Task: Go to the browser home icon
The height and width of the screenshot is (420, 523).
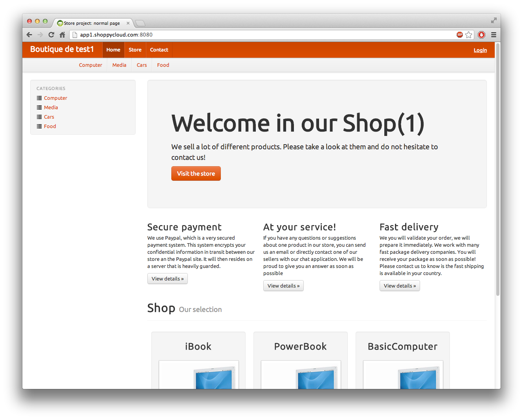Action: 62,35
